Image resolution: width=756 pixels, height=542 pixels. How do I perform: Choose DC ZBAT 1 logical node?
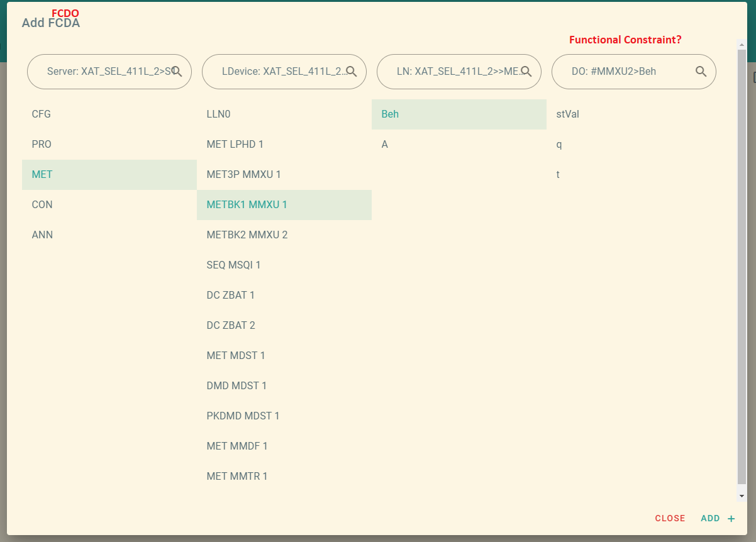pyautogui.click(x=284, y=296)
